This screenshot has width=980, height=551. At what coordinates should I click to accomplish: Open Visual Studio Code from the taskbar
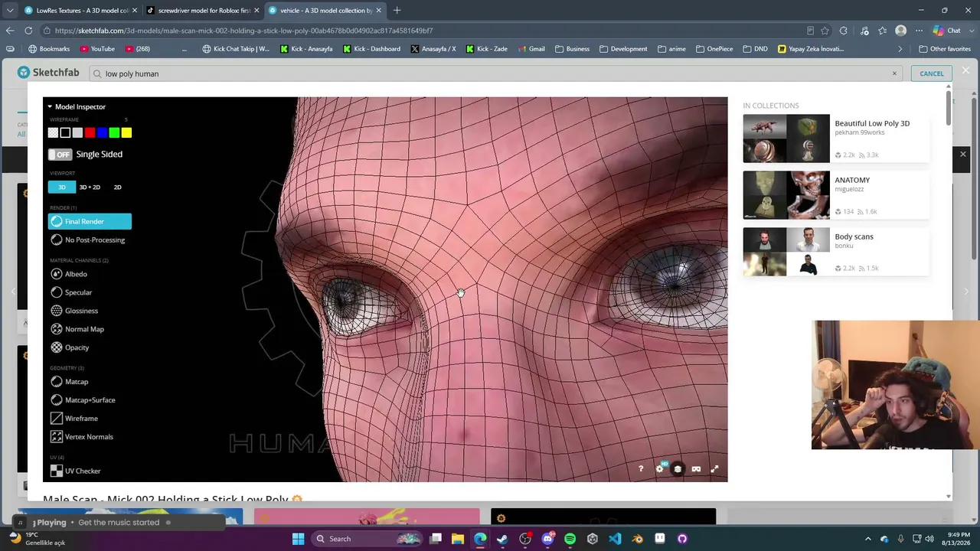tap(615, 539)
